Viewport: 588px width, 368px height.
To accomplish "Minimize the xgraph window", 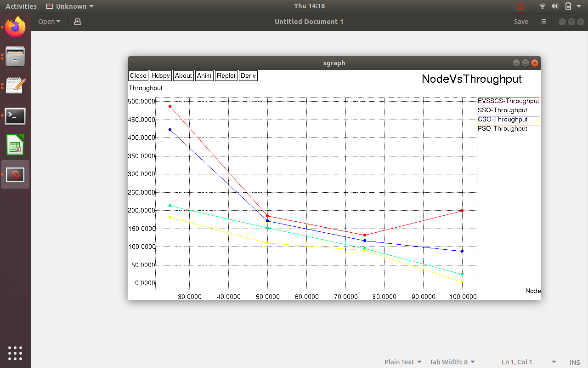I will click(x=516, y=63).
